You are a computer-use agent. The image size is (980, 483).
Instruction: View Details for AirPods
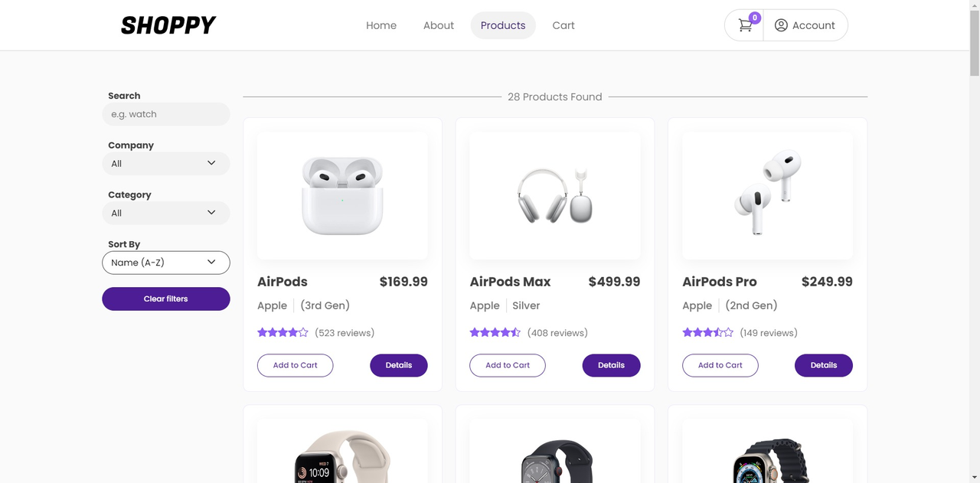point(398,365)
